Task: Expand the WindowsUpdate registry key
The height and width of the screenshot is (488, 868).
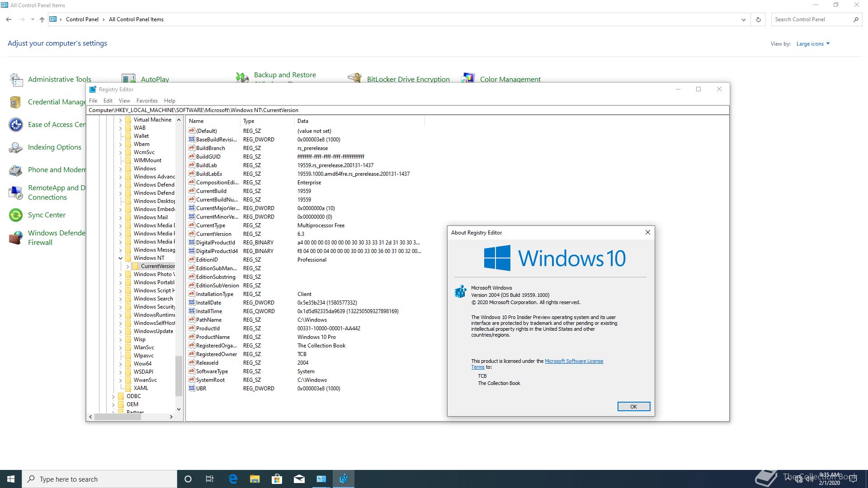Action: click(121, 331)
